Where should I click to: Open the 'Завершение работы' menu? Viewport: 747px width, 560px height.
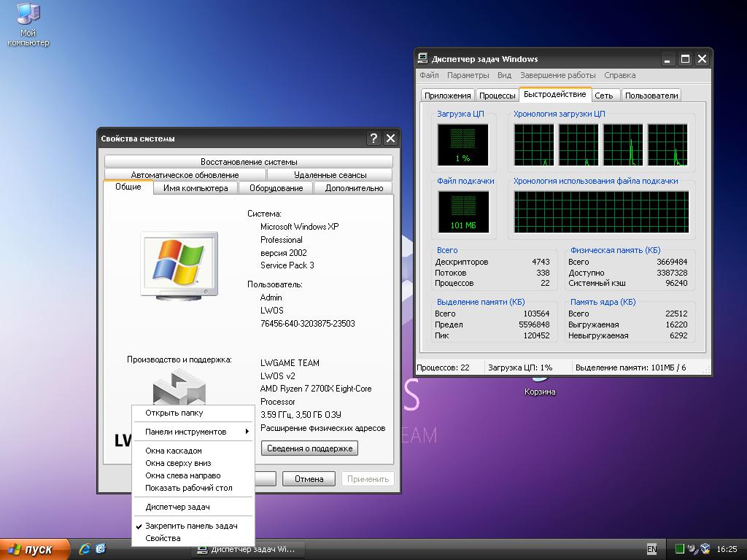[558, 75]
